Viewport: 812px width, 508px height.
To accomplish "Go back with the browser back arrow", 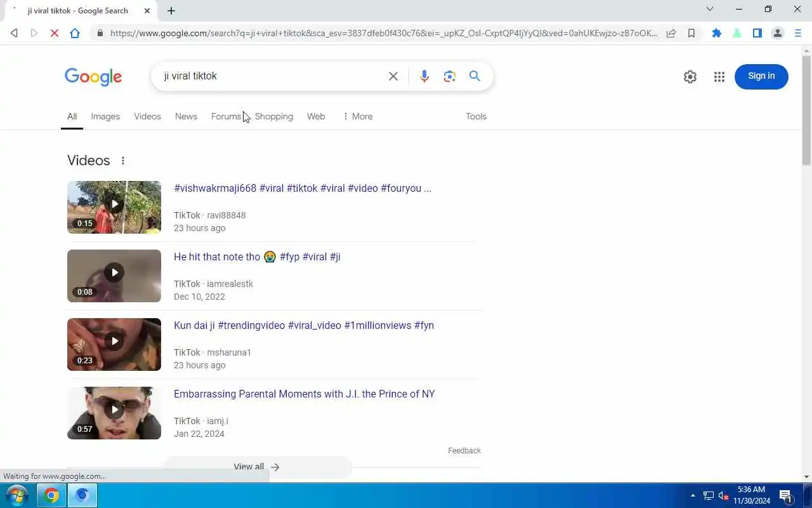I will (14, 33).
